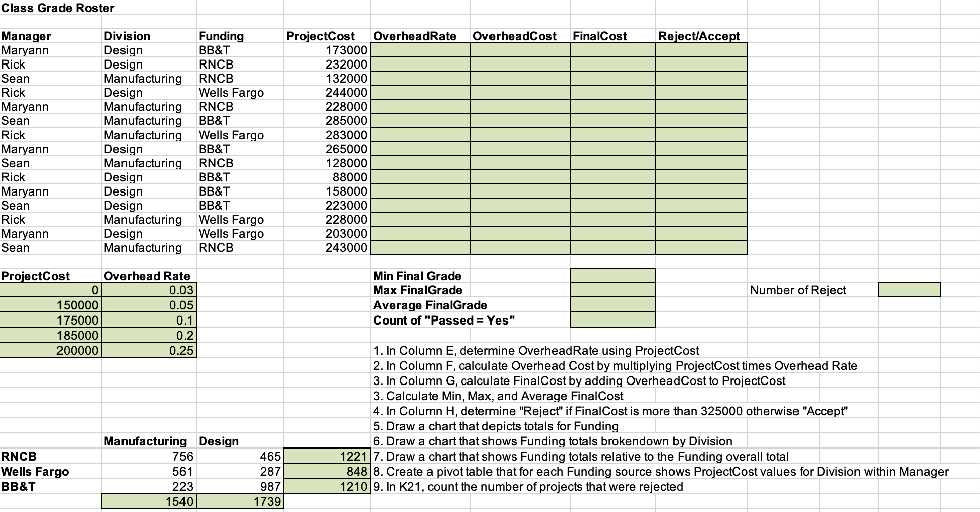Click the "Average FinalGrade" label
980x512 pixels.
coord(430,305)
